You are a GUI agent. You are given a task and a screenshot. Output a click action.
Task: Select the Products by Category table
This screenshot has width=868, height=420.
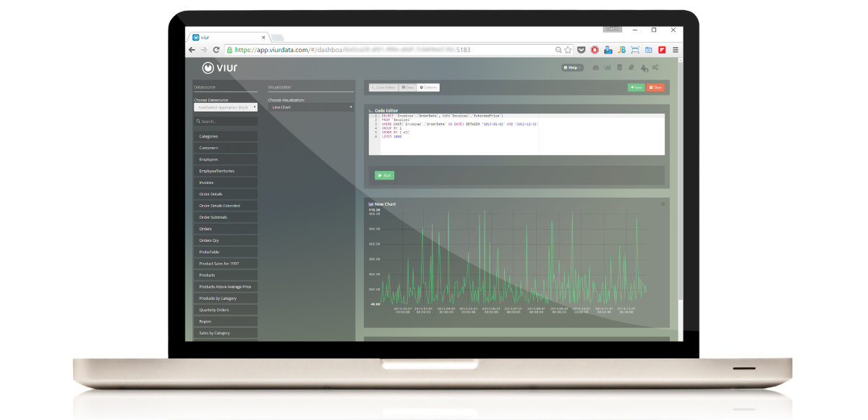(226, 298)
